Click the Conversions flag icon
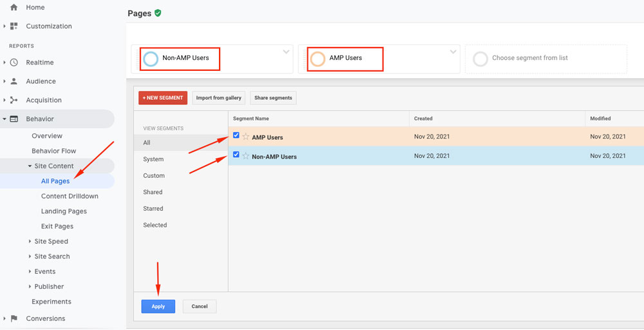Screen dimensions: 644x330 point(14,318)
